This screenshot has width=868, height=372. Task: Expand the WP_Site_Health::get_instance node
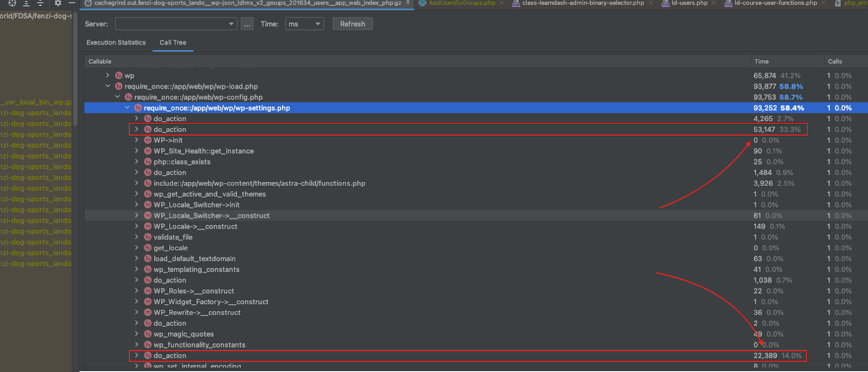click(x=137, y=151)
